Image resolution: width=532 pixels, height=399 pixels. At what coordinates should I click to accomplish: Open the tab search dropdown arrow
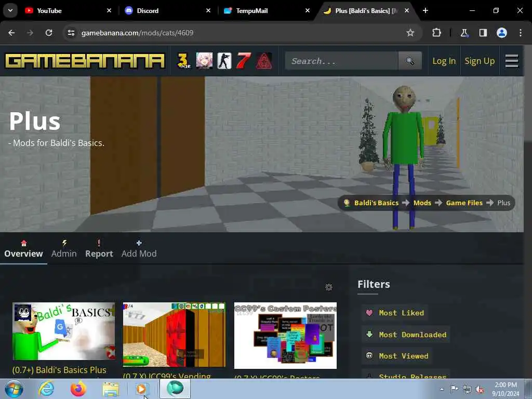click(x=10, y=10)
